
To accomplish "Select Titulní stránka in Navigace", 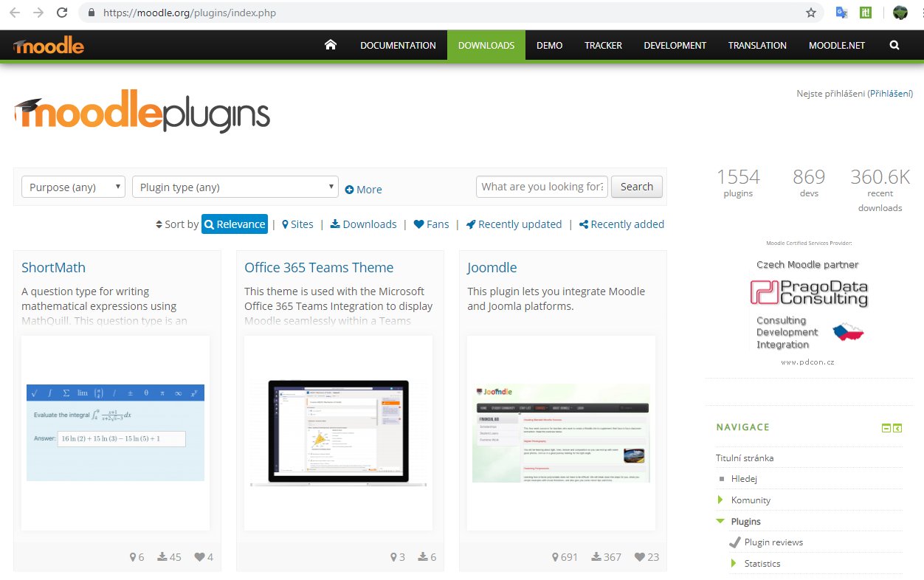I will (745, 458).
